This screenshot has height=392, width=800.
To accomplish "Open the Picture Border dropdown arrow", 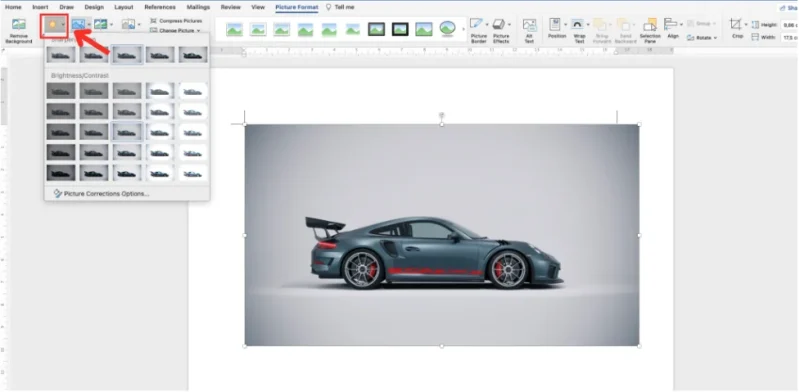I will pos(487,24).
